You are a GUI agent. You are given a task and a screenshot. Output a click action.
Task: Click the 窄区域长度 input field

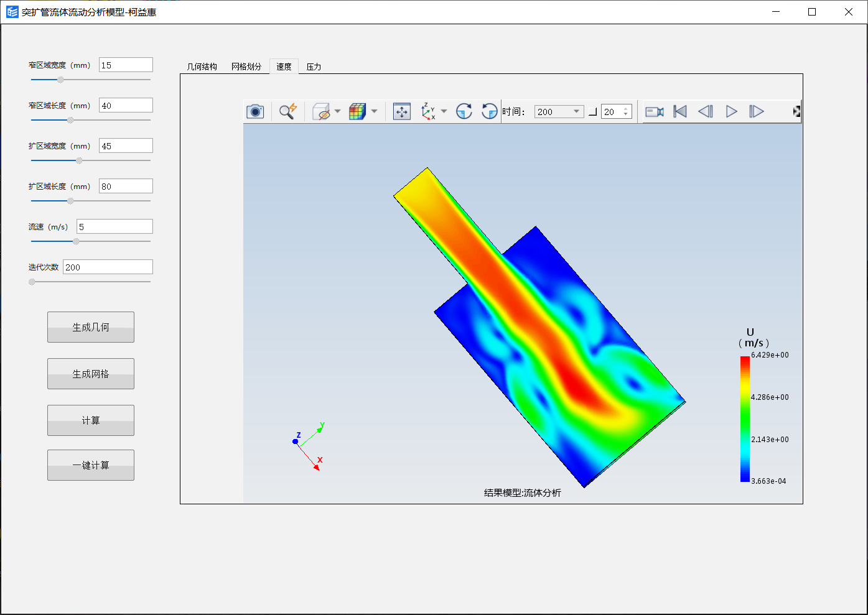pos(126,105)
